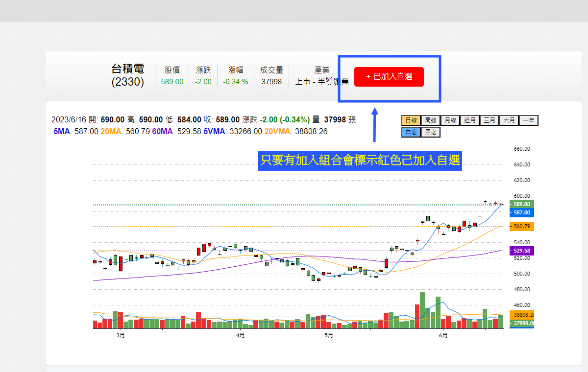Show the 六月 chart range
Screen dimensions: 588x372
coord(509,120)
